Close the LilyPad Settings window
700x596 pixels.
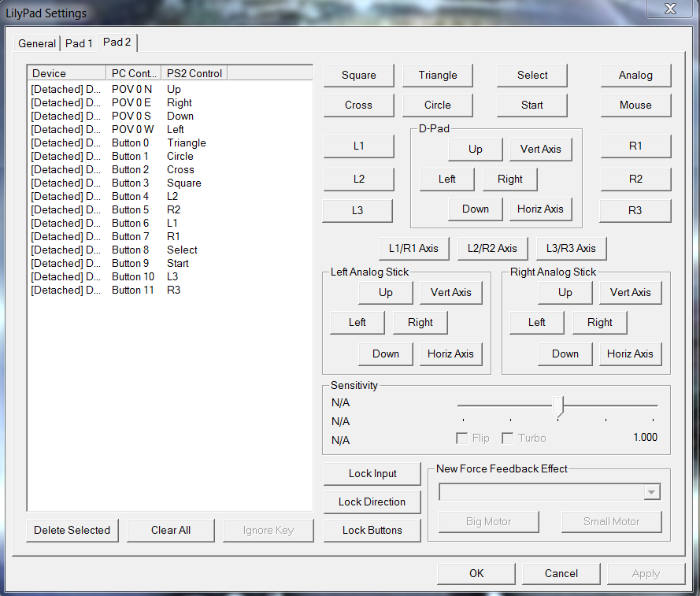tap(670, 9)
